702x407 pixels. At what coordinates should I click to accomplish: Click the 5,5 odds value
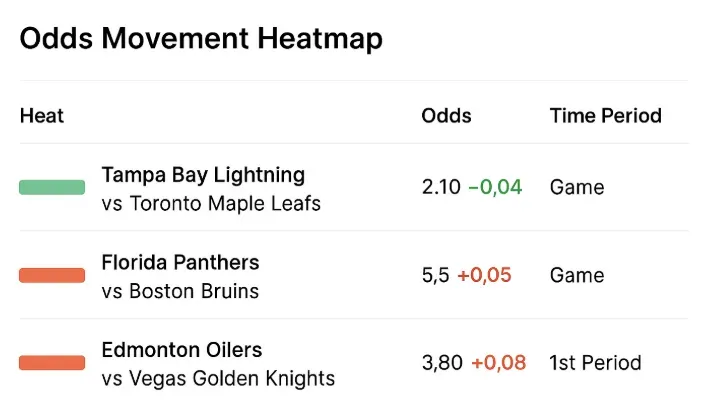435,275
